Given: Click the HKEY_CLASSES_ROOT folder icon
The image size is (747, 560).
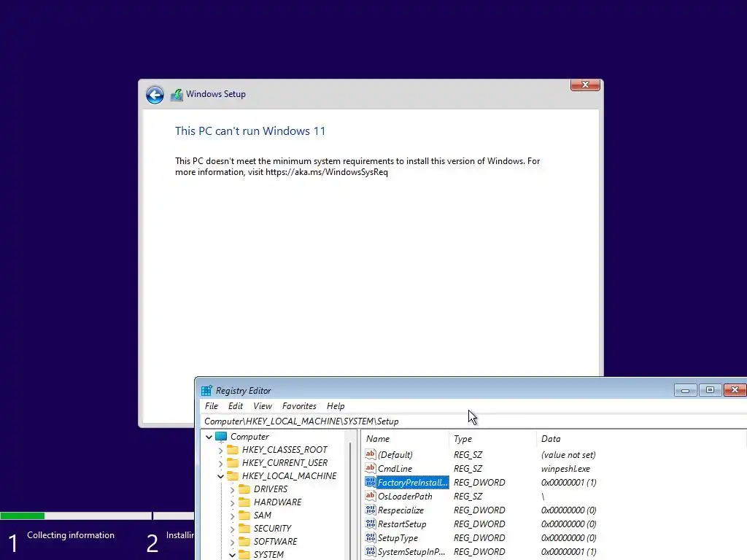Looking at the screenshot, I should click(x=233, y=449).
